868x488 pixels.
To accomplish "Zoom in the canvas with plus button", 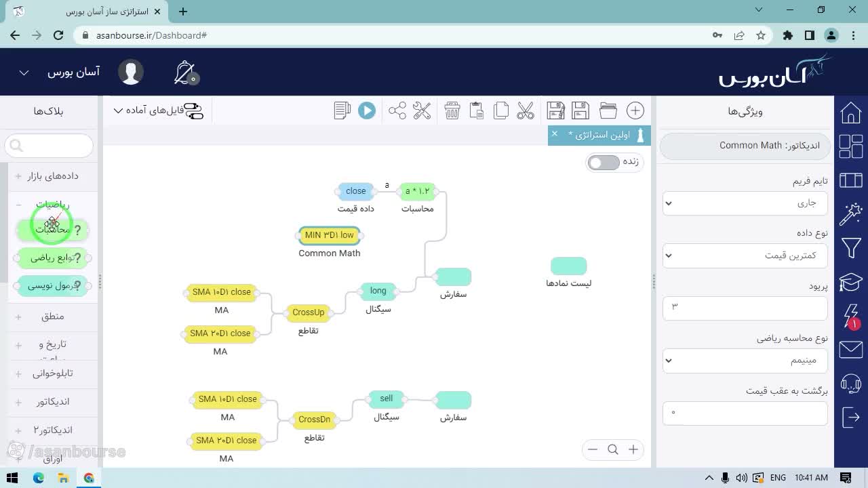I will click(633, 449).
